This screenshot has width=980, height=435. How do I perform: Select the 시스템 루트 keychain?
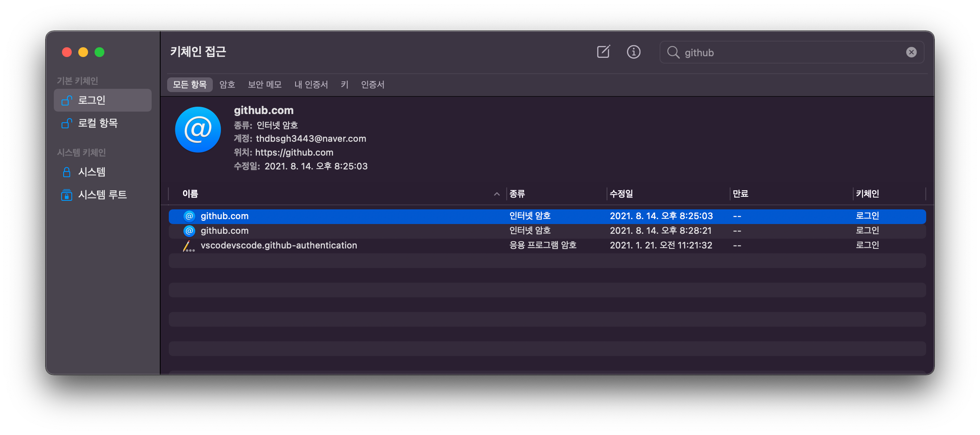click(x=103, y=195)
